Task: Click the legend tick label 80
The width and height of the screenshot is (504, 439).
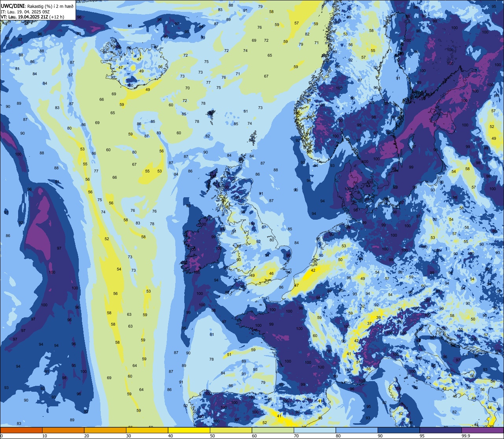Action: tap(338, 436)
